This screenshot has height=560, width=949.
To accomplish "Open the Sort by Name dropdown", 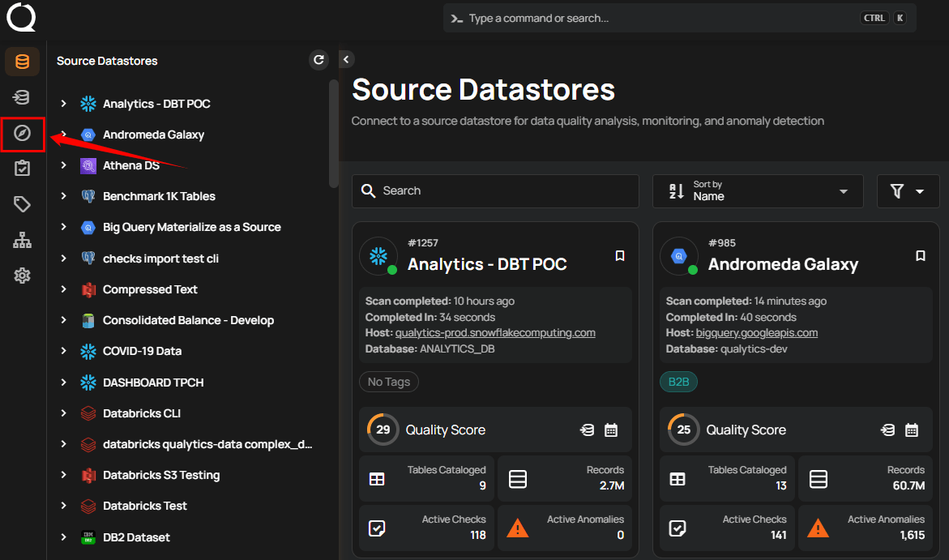I will (757, 190).
